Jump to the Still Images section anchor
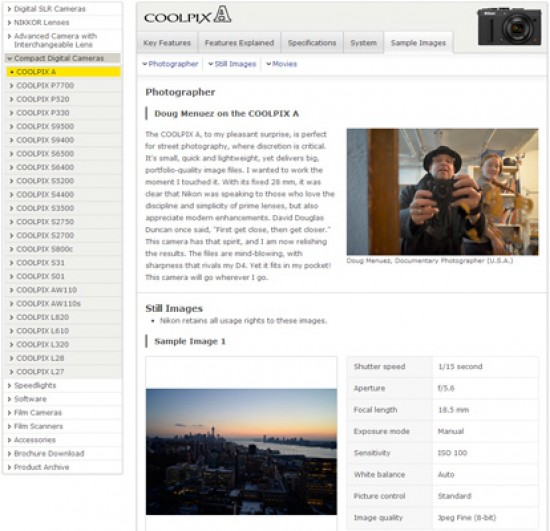Image resolution: width=550 pixels, height=531 pixels. pos(232,64)
